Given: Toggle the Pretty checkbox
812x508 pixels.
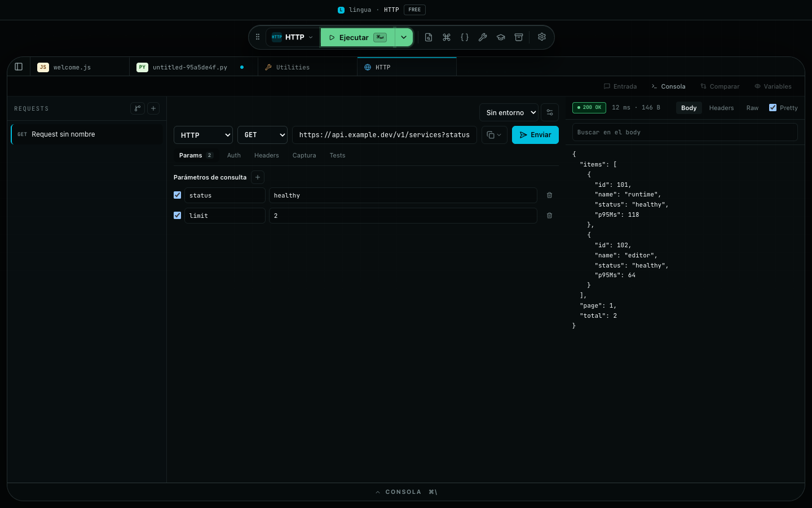Looking at the screenshot, I should [x=773, y=108].
